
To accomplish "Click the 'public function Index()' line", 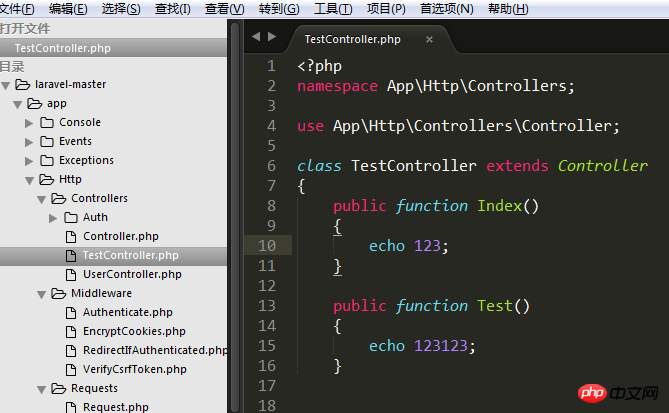I will 436,206.
